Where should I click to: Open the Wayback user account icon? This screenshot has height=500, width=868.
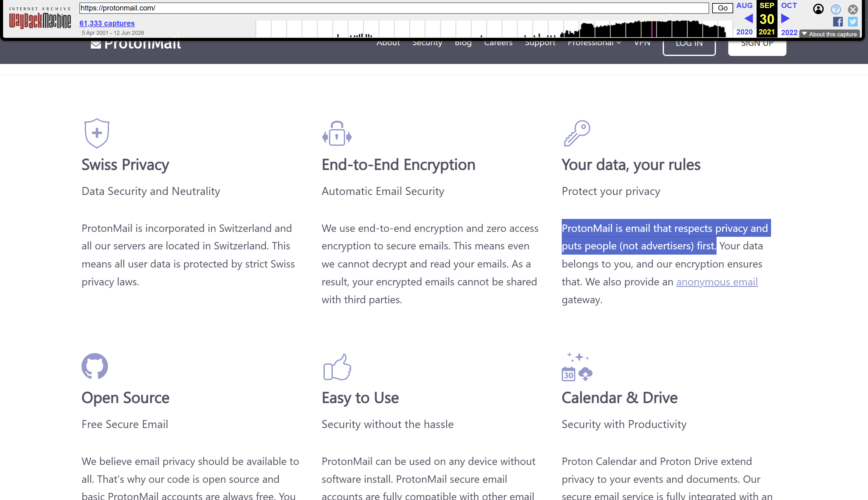pos(818,9)
